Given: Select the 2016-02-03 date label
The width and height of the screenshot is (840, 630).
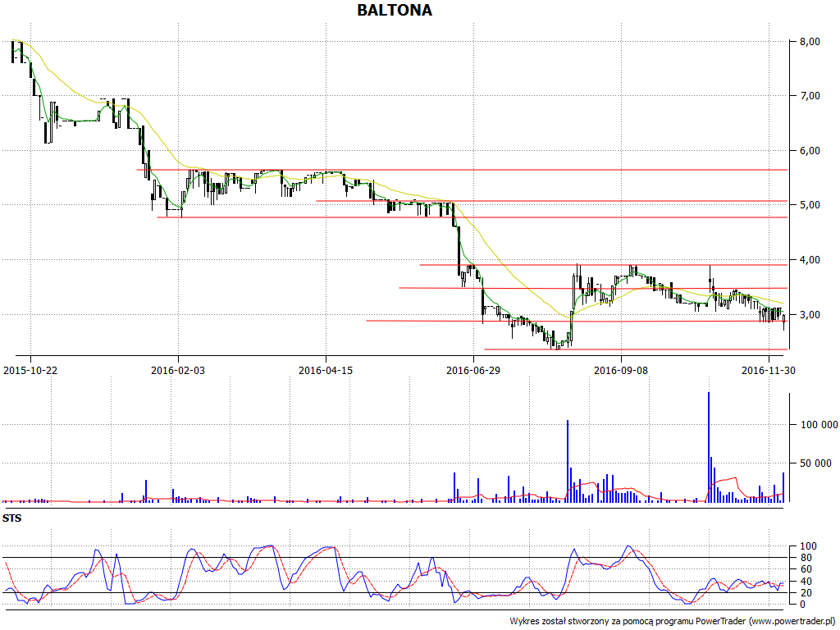Looking at the screenshot, I should pos(178,370).
